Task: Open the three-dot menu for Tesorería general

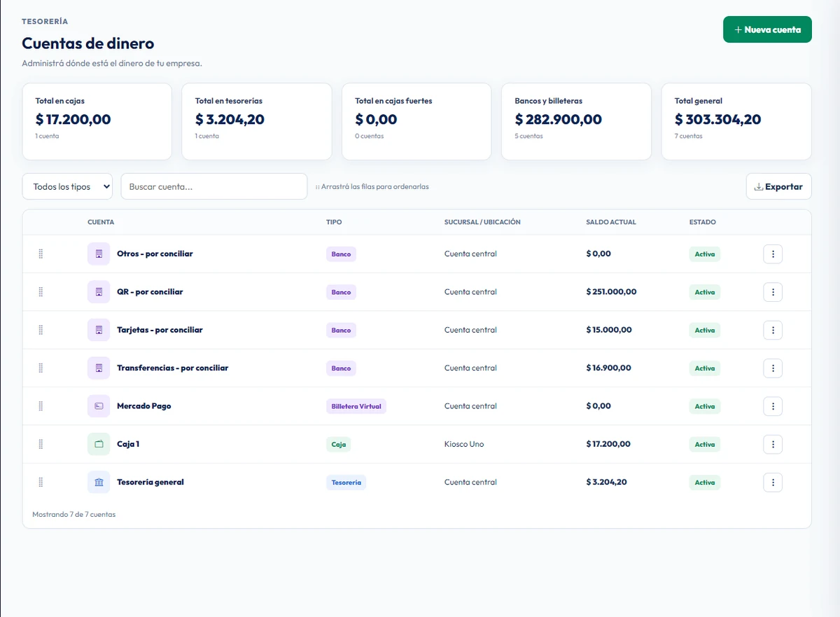Action: (773, 482)
